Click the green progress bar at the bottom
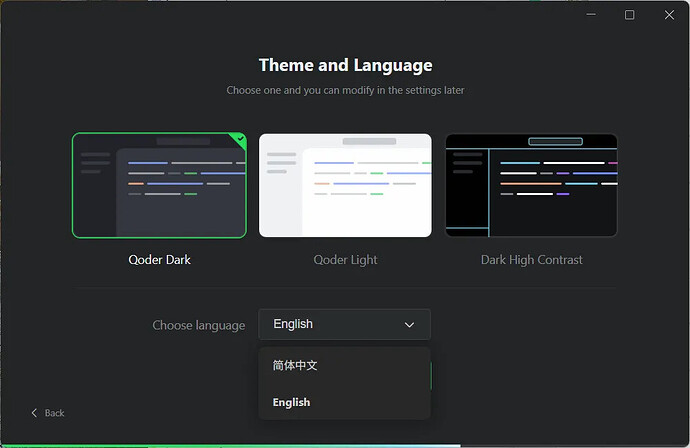This screenshot has width=690, height=448. (x=230, y=445)
